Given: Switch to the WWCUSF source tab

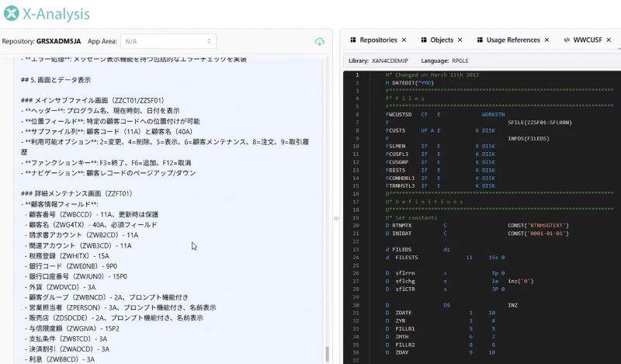Looking at the screenshot, I should [x=588, y=40].
